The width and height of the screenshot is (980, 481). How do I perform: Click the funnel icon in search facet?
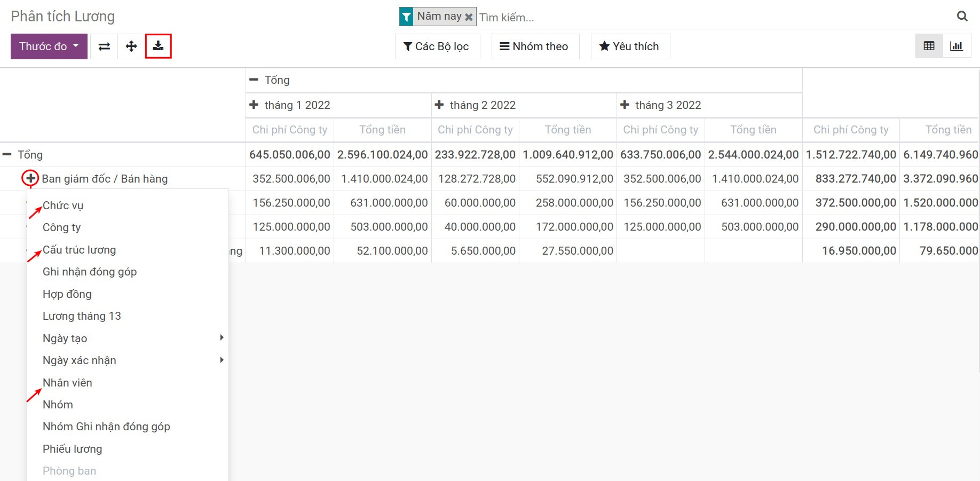click(x=406, y=17)
